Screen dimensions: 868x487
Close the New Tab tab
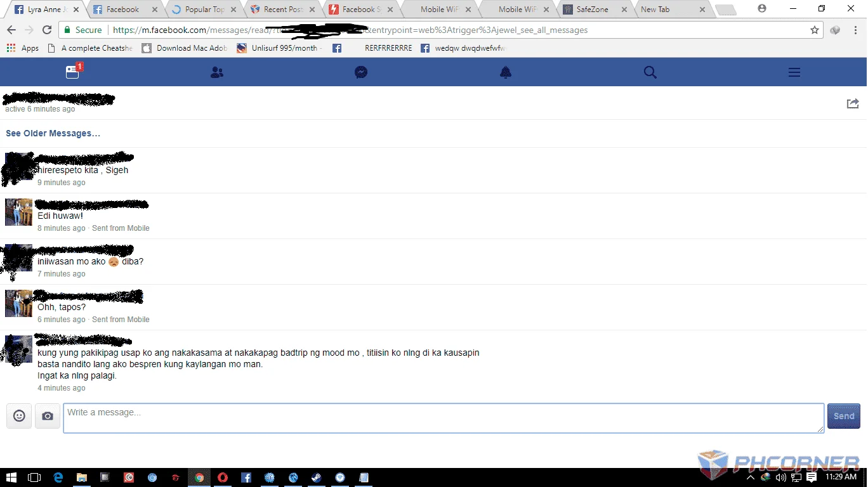702,10
